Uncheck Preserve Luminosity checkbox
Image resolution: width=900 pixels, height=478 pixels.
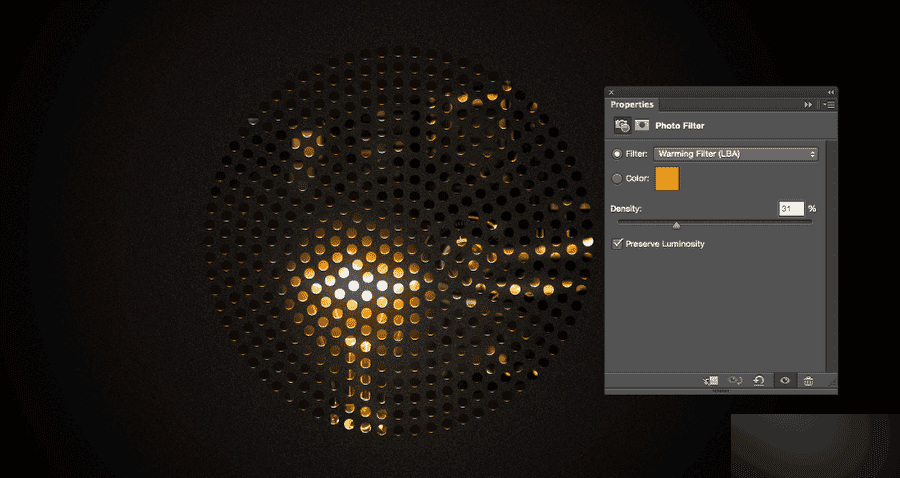point(617,244)
